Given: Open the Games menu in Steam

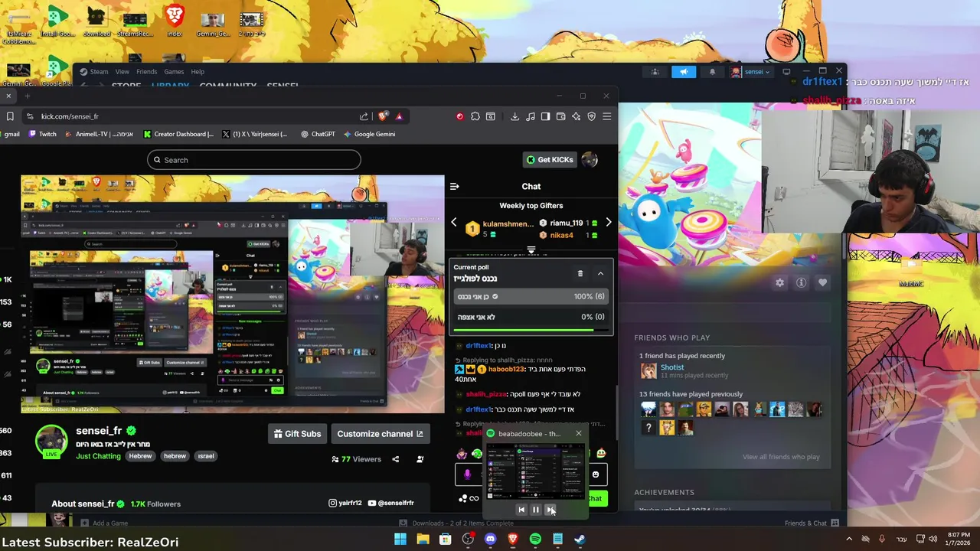Looking at the screenshot, I should coord(174,72).
